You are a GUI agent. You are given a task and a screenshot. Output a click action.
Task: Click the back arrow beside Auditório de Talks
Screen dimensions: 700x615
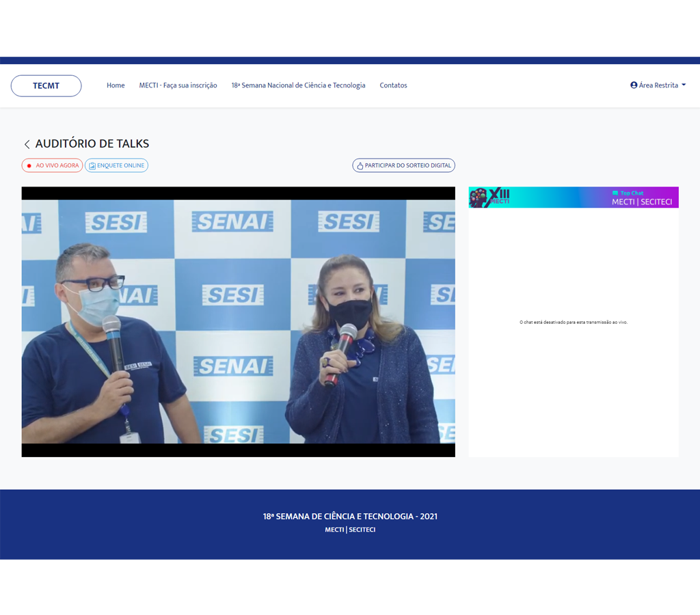tap(27, 144)
